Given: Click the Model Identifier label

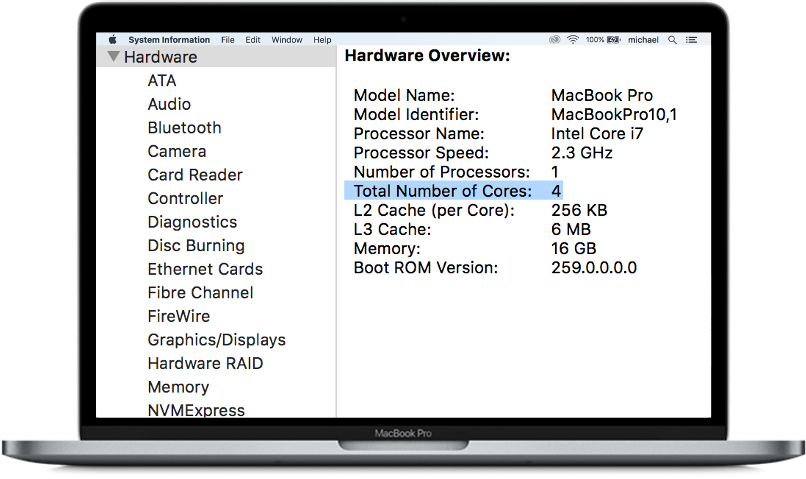Looking at the screenshot, I should pyautogui.click(x=416, y=115).
